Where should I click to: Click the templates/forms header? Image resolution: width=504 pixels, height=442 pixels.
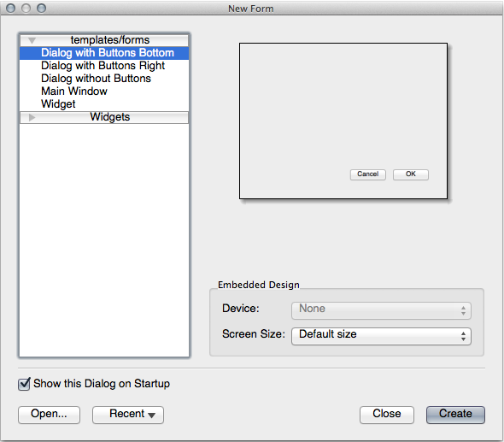tap(104, 40)
